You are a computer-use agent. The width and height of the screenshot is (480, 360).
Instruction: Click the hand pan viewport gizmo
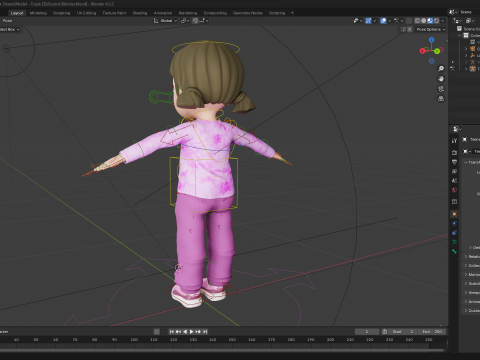tap(441, 79)
